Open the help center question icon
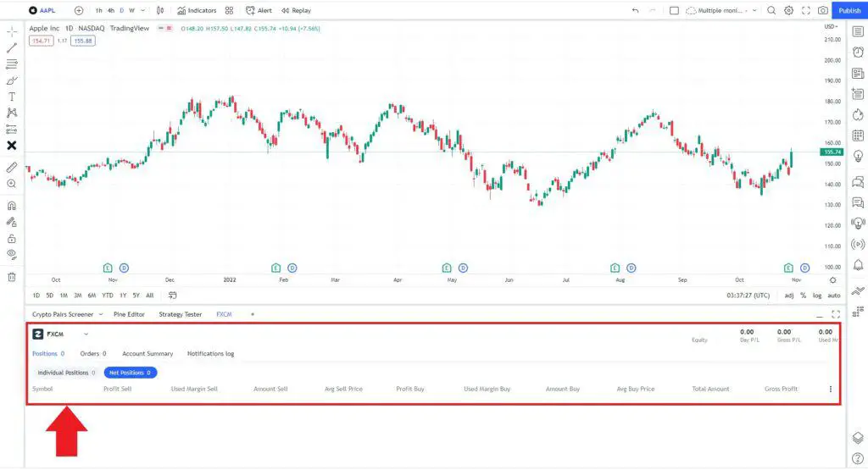Screen dimensions: 868x470 click(858, 458)
